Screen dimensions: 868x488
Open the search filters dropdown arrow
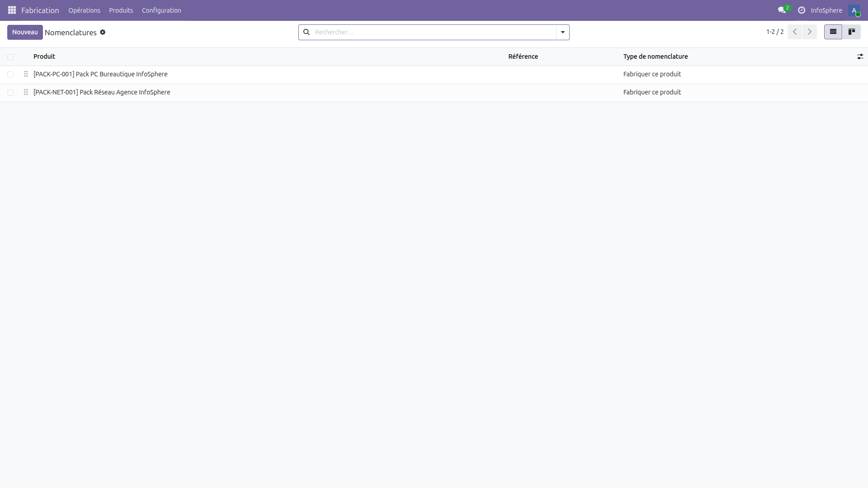(x=562, y=32)
